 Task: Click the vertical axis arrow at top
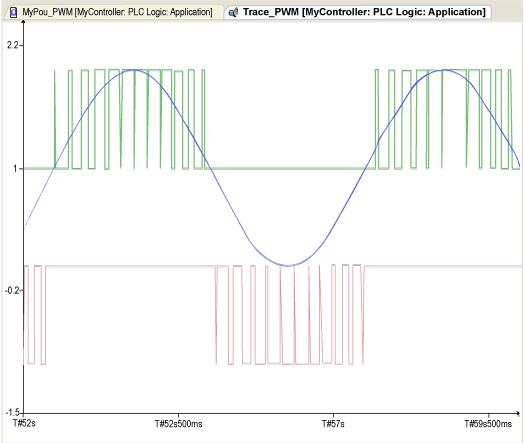tap(23, 22)
